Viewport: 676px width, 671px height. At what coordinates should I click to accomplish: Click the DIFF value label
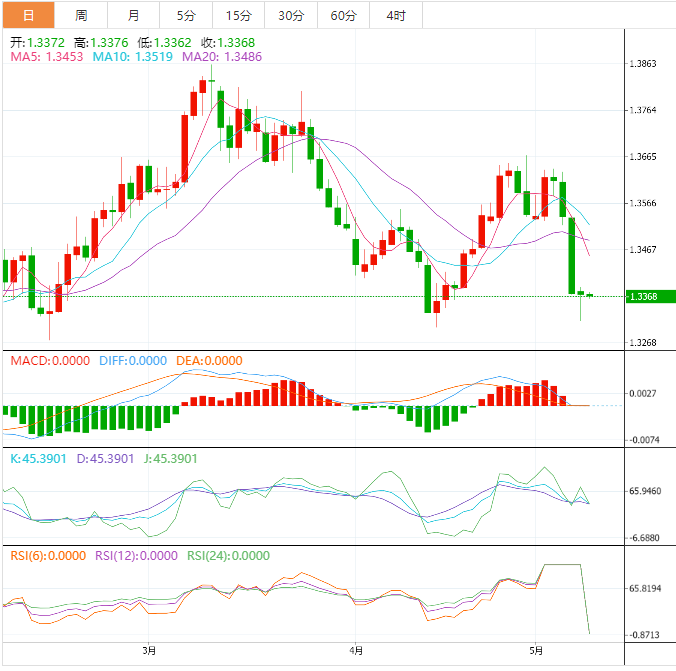133,360
